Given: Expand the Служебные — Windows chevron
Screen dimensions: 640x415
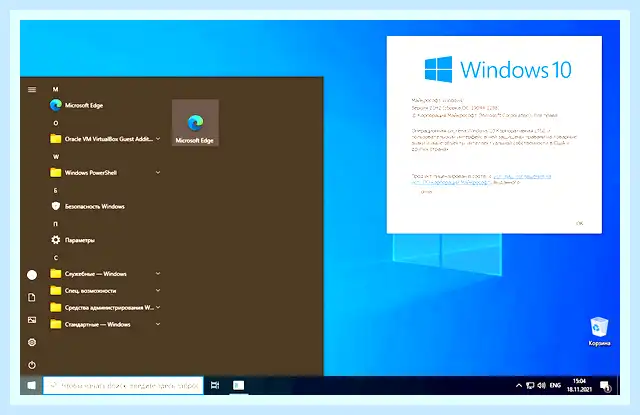Looking at the screenshot, I should click(158, 274).
